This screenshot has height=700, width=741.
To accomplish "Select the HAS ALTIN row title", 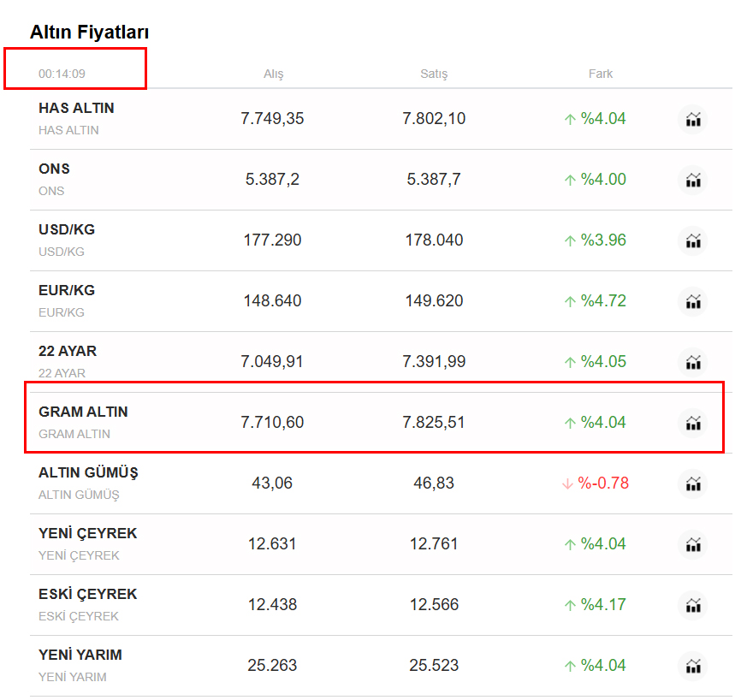I will click(x=76, y=109).
